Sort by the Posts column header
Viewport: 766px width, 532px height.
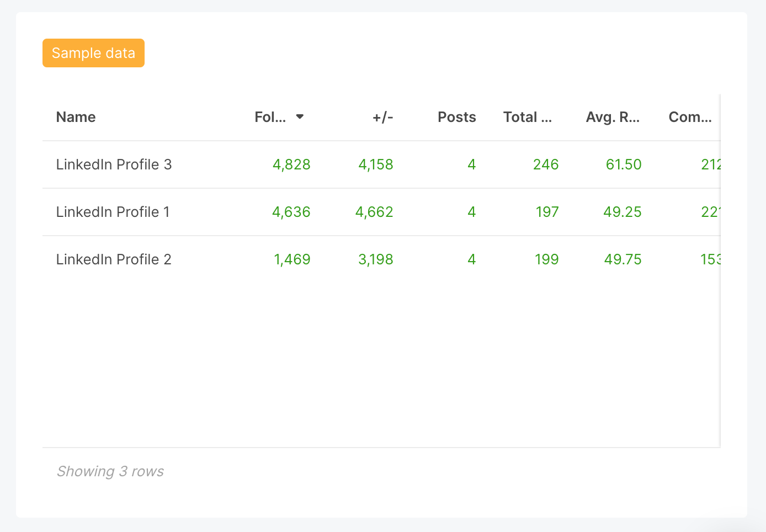point(456,116)
